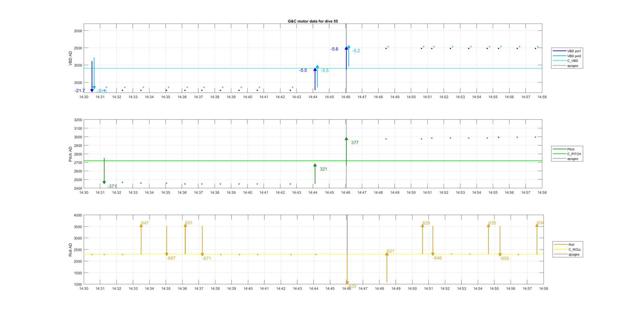Screen dimensions: 644x319
Task: Click the "651" roll data label
Action: pyautogui.click(x=189, y=223)
